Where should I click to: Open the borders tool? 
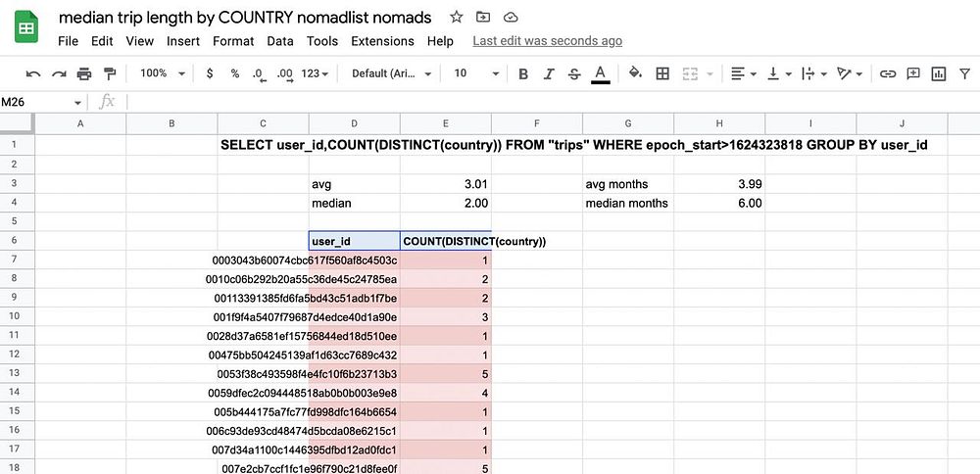pos(662,73)
